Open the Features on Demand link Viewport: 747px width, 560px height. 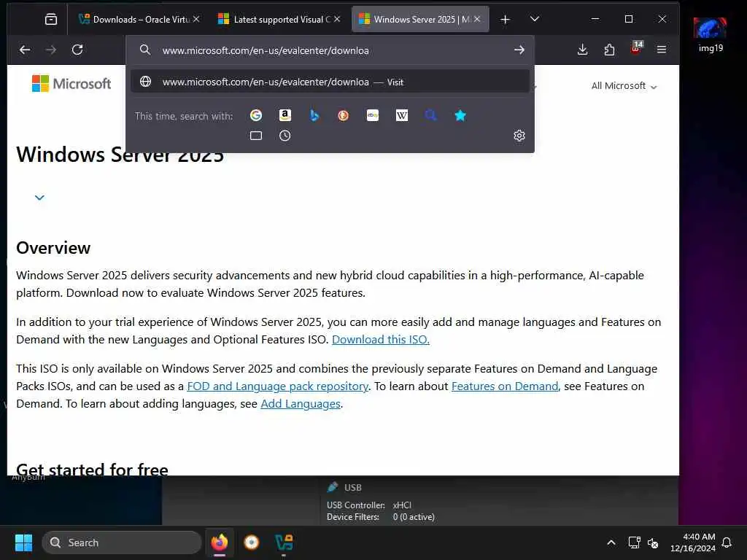[505, 386]
